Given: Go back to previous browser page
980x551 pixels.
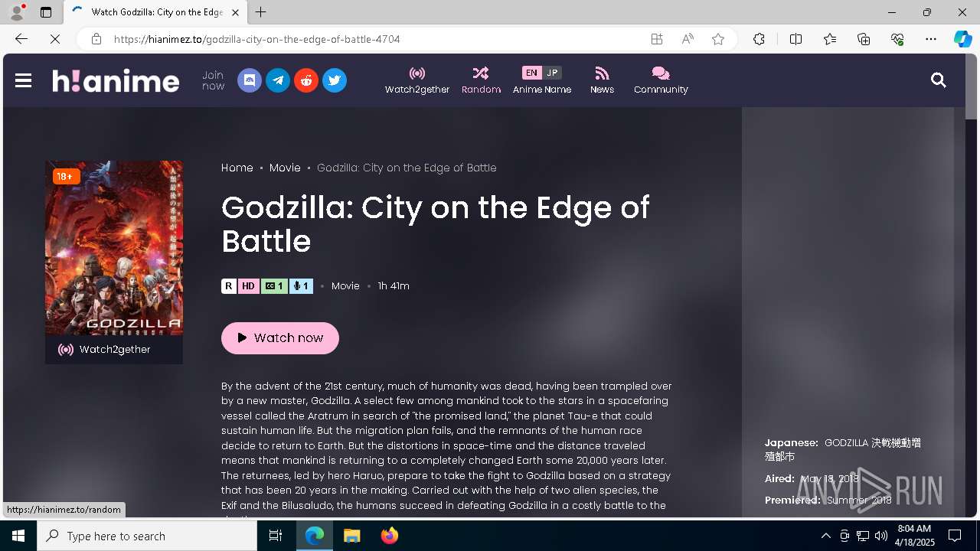Looking at the screenshot, I should tap(21, 39).
